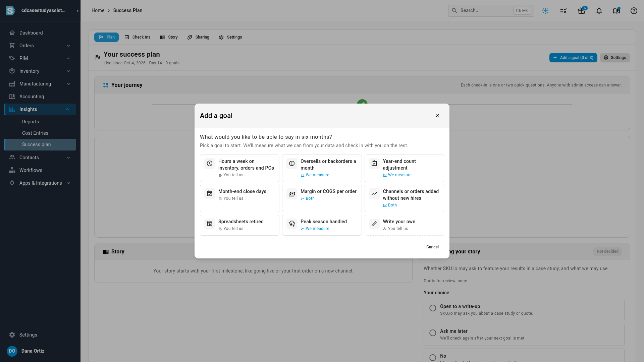Open the book documentation icon in header
644x362 pixels.
pyautogui.click(x=616, y=11)
